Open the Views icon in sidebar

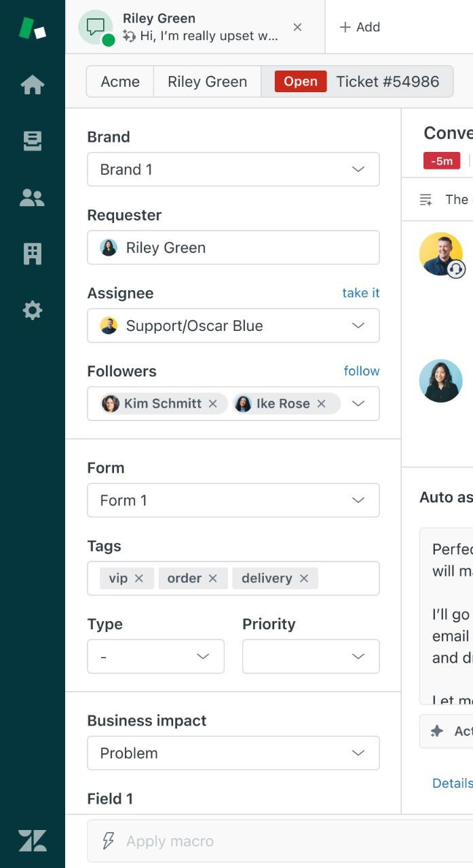pos(33,141)
